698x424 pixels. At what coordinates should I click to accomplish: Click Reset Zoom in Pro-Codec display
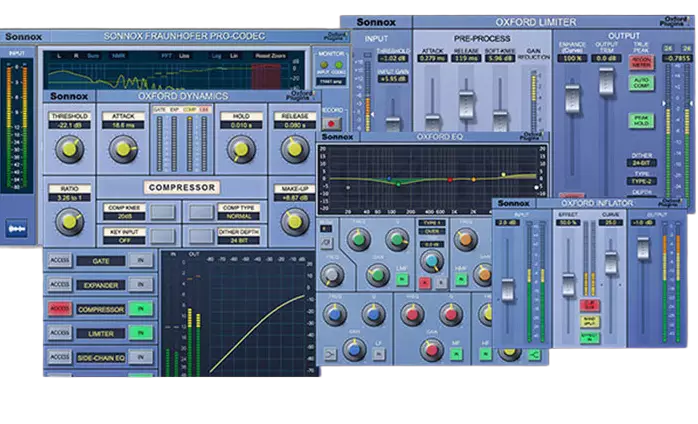(x=271, y=56)
